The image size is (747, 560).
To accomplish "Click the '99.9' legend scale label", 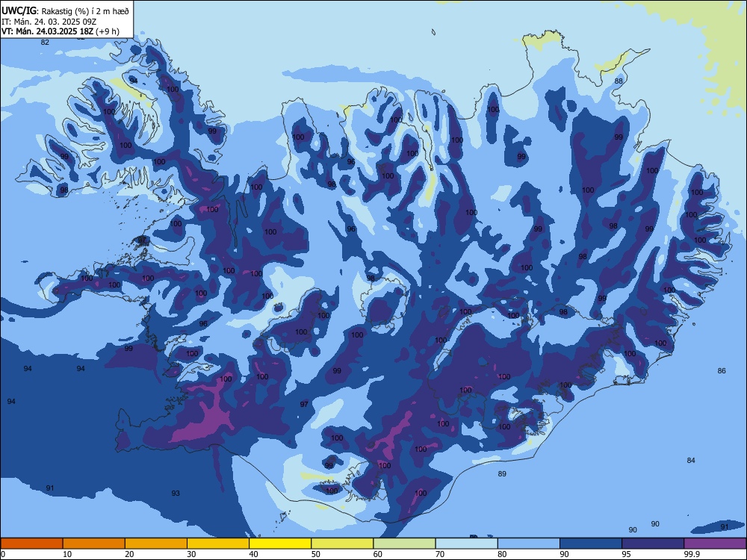I will (x=692, y=554).
